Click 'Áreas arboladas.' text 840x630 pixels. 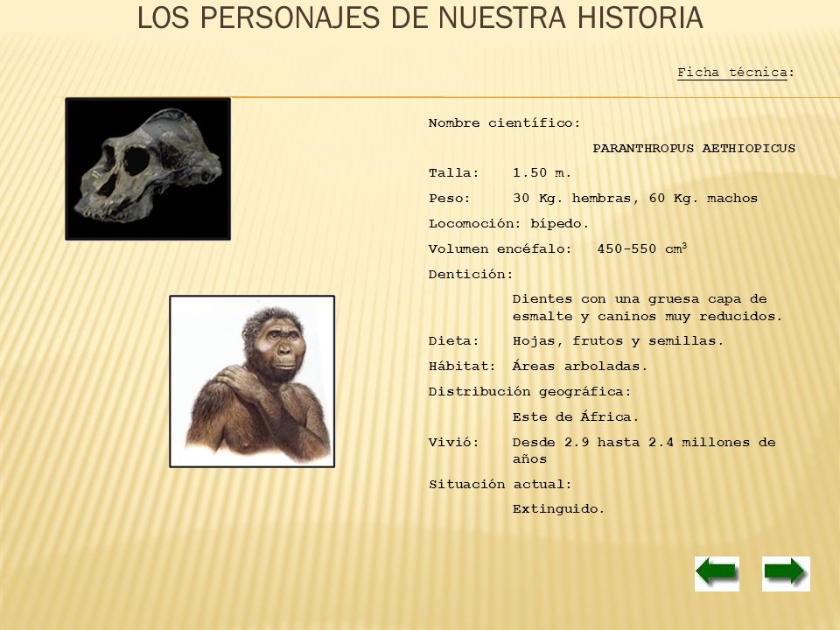coord(579,367)
